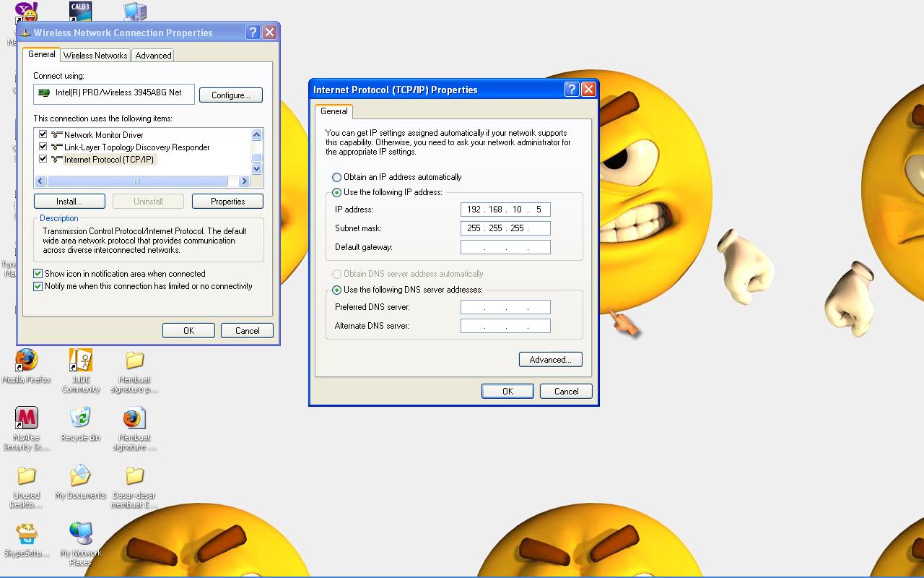The image size is (924, 578).
Task: Click the horizontal scroll right arrow
Action: pyautogui.click(x=245, y=181)
